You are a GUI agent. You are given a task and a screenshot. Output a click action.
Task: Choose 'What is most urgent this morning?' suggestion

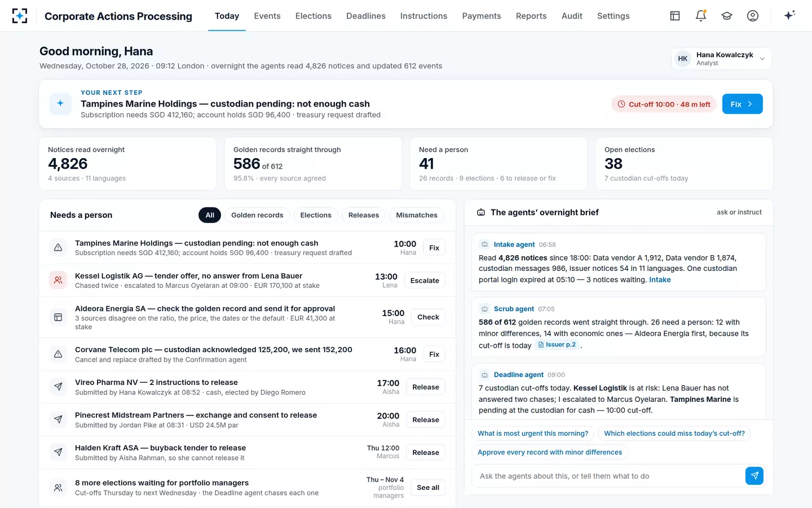click(533, 433)
